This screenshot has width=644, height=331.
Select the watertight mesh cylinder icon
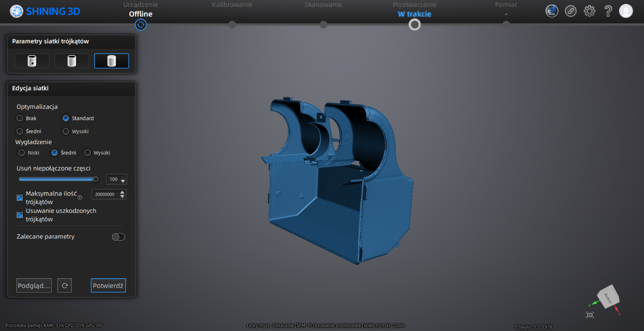(x=111, y=61)
